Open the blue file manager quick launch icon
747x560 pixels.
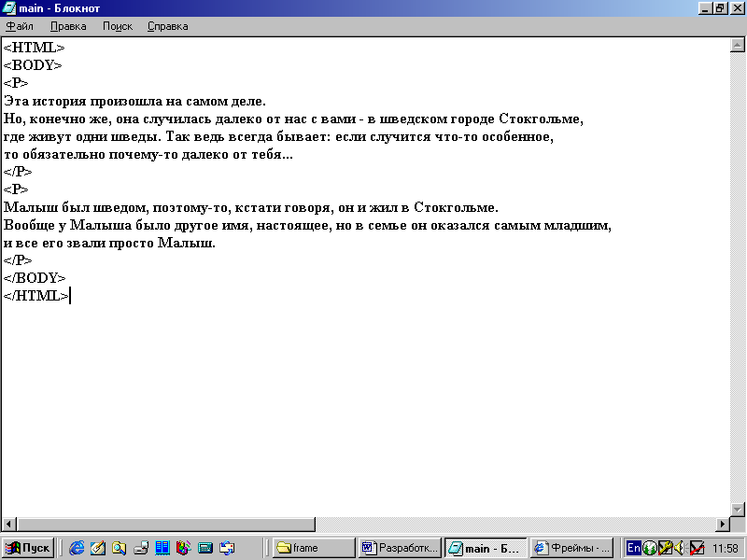(x=162, y=548)
